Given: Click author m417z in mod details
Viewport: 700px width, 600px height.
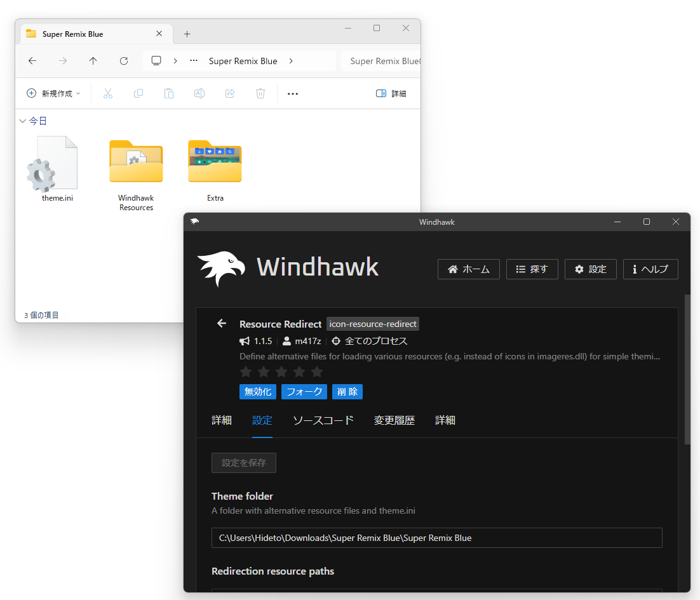Looking at the screenshot, I should (x=302, y=341).
